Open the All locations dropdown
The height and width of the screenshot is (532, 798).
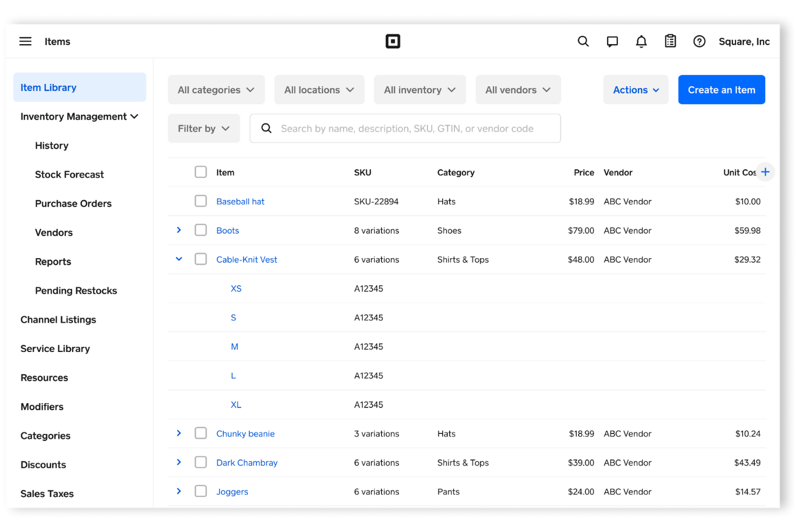point(319,89)
